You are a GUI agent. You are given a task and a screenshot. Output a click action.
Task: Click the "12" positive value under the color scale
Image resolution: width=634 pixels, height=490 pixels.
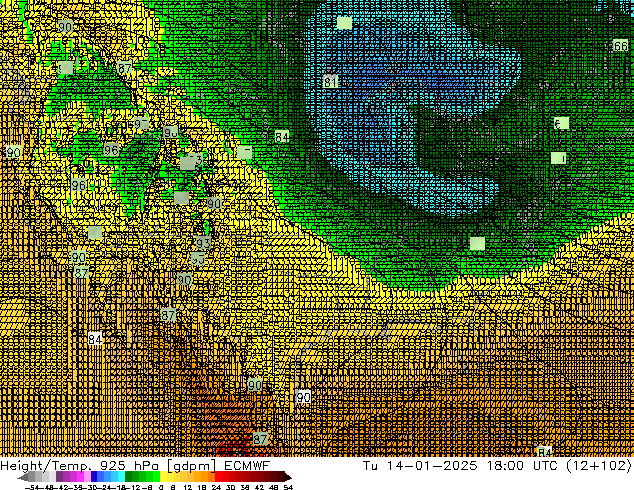(x=188, y=487)
